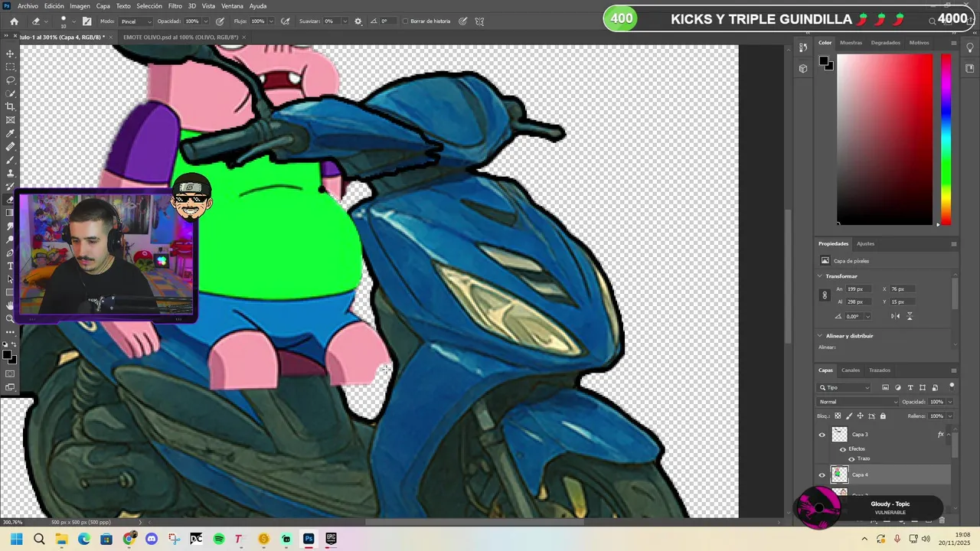The height and width of the screenshot is (551, 980).
Task: Click the Home icon in options bar
Action: 14,21
